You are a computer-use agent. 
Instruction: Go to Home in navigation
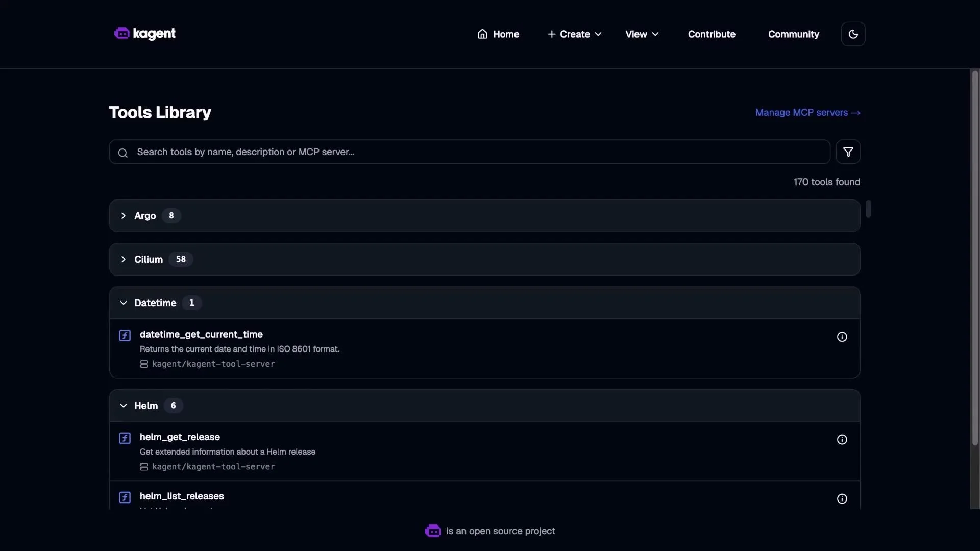[498, 34]
